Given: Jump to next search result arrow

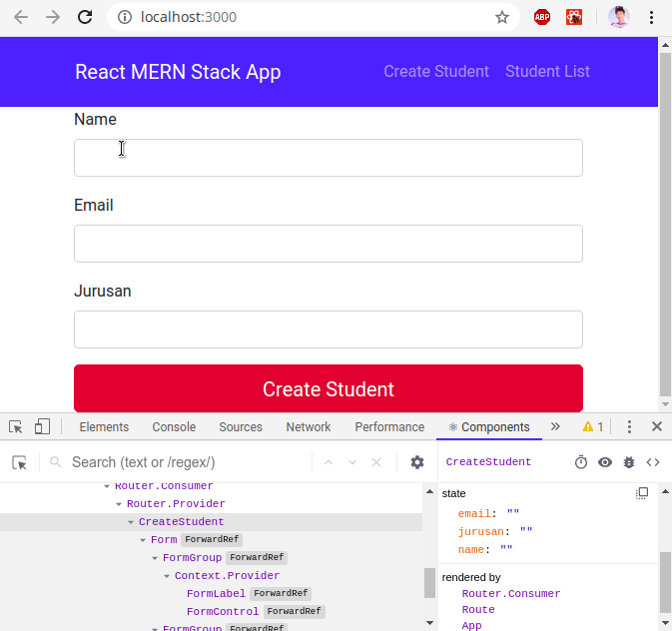Looking at the screenshot, I should point(352,462).
